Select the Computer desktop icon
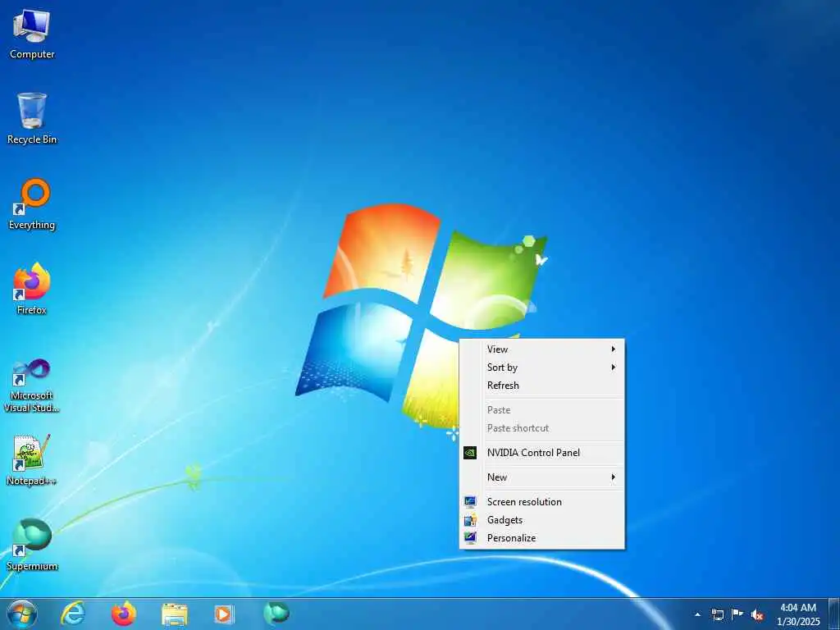The image size is (840, 630). 32,34
